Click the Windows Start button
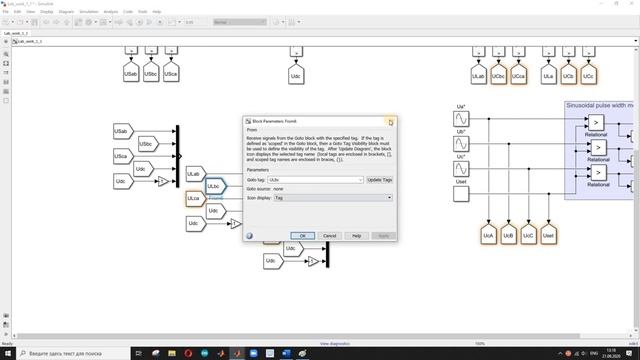Screen dimensions: 640x360 point(8,353)
